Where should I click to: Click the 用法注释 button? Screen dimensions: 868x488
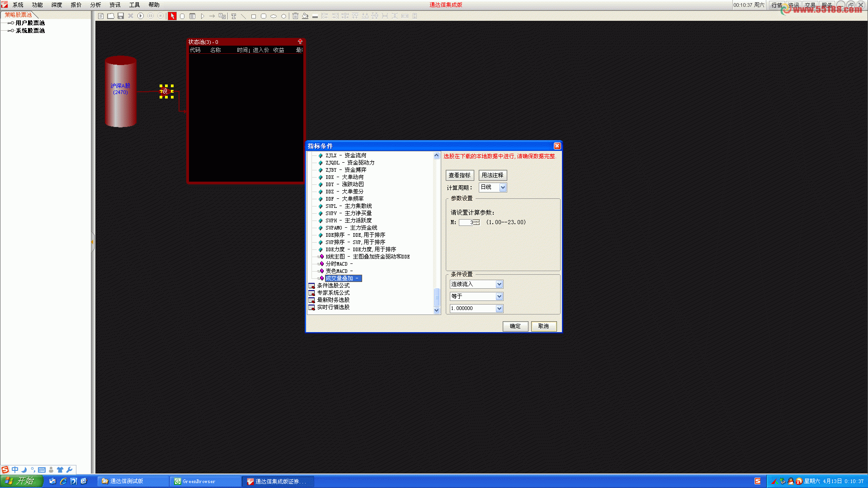(x=492, y=175)
